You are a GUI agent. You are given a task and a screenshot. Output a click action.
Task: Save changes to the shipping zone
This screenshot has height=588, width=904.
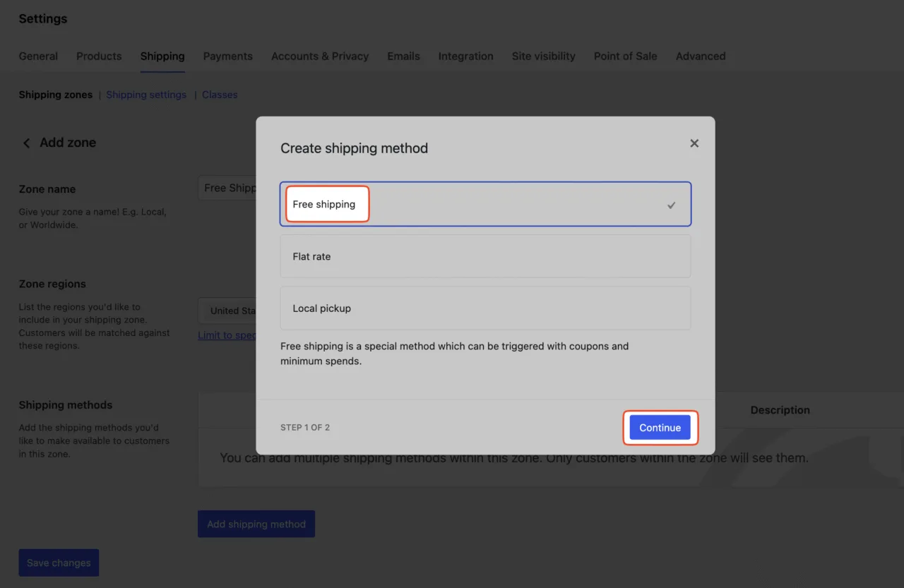[59, 563]
